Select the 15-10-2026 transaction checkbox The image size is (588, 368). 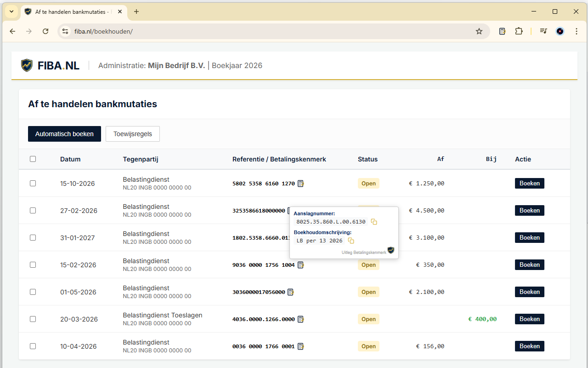click(33, 184)
